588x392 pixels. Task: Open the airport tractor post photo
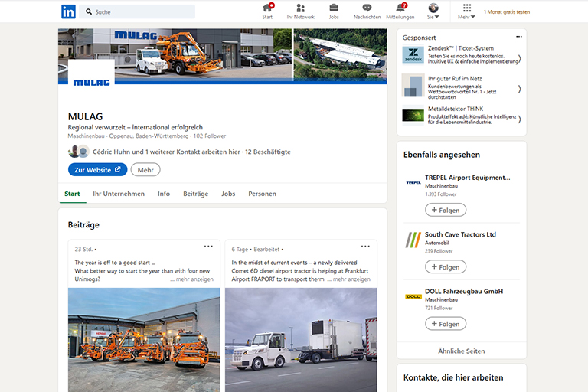click(x=301, y=340)
